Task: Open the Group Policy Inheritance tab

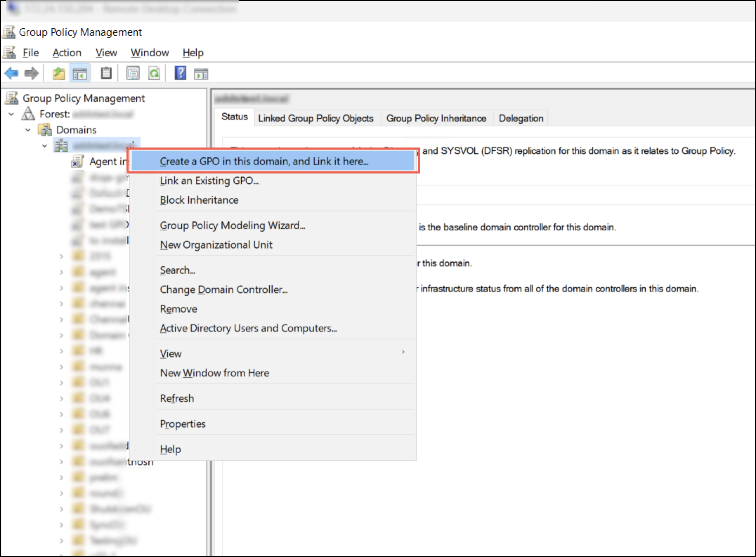Action: tap(436, 118)
